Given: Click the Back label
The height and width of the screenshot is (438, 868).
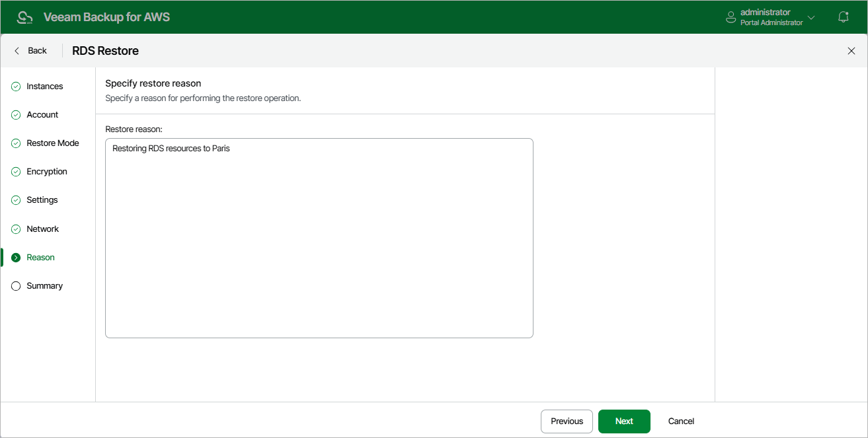Looking at the screenshot, I should 38,51.
